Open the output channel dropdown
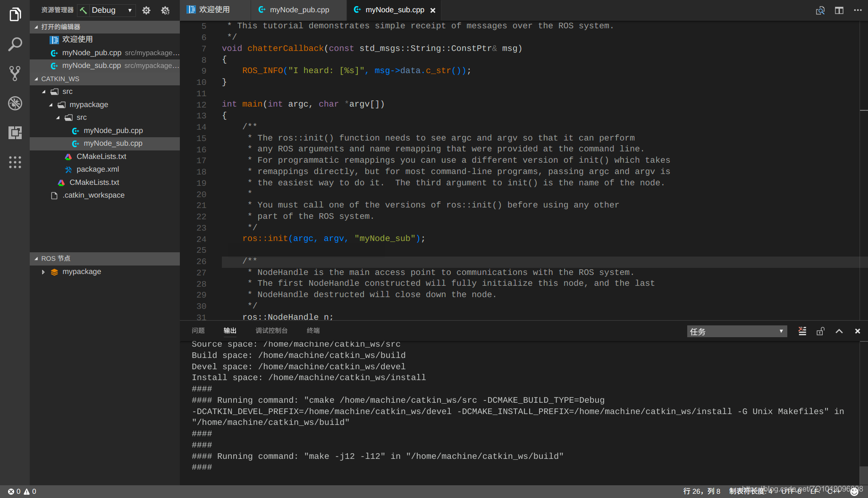 [x=737, y=331]
